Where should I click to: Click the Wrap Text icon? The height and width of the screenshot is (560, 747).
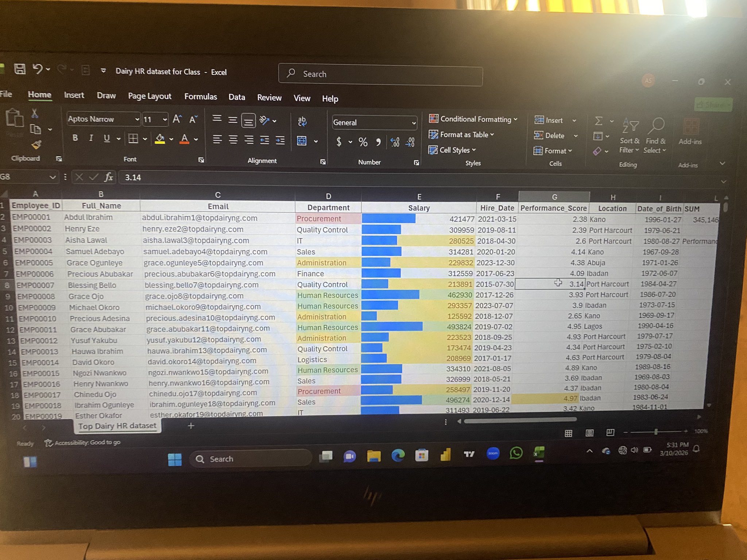(x=302, y=121)
